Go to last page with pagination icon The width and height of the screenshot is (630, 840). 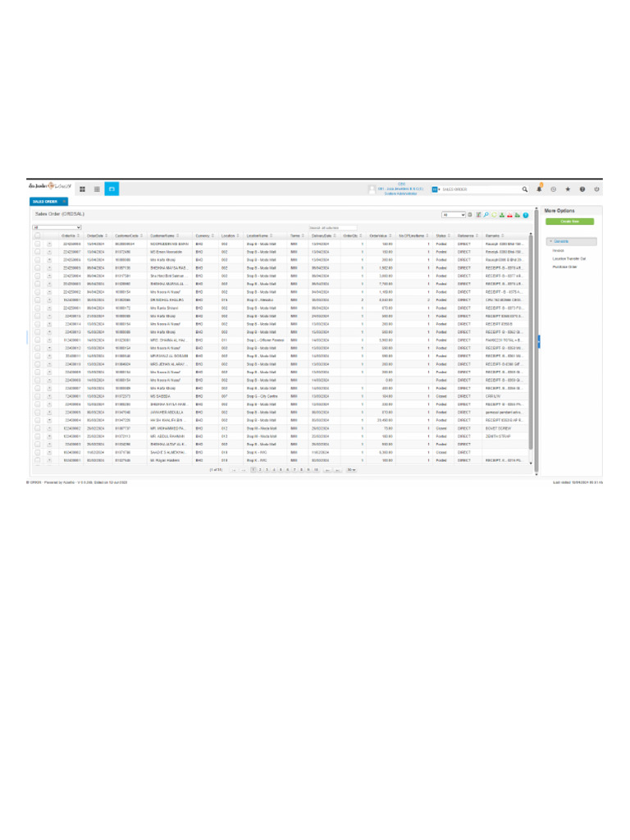pos(337,470)
